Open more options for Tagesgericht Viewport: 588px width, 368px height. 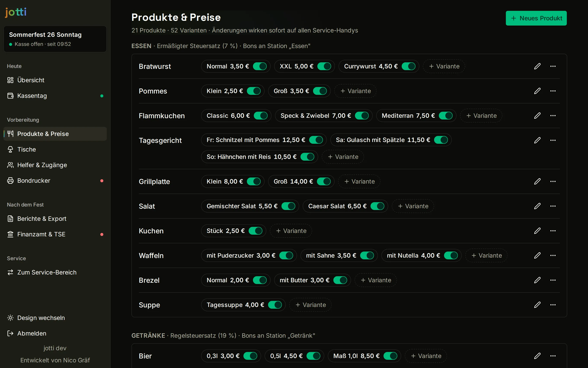(553, 140)
